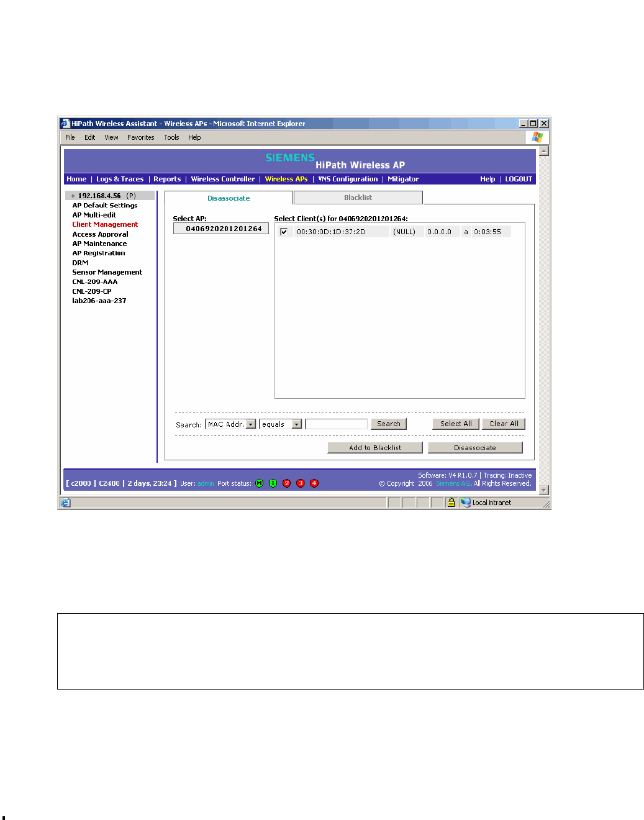Open Client Management
Screen dimensions: 644x820
[x=105, y=224]
